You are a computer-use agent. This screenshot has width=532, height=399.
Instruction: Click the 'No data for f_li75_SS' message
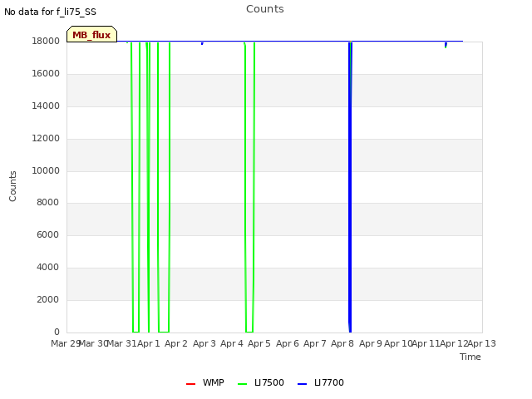pyautogui.click(x=50, y=12)
